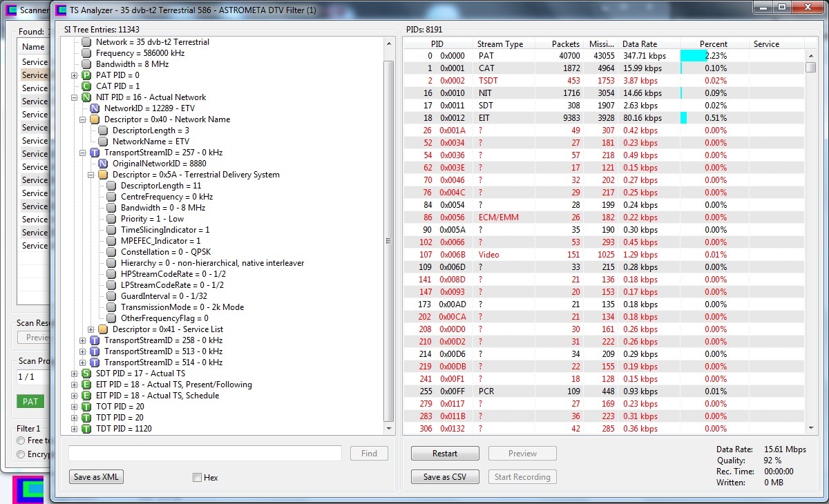Image resolution: width=829 pixels, height=504 pixels.
Task: Sort by the Data Rate column header
Action: (x=649, y=43)
